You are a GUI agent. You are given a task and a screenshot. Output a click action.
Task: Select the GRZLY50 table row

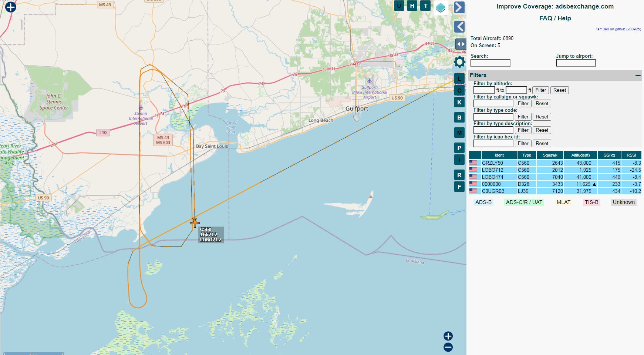555,163
